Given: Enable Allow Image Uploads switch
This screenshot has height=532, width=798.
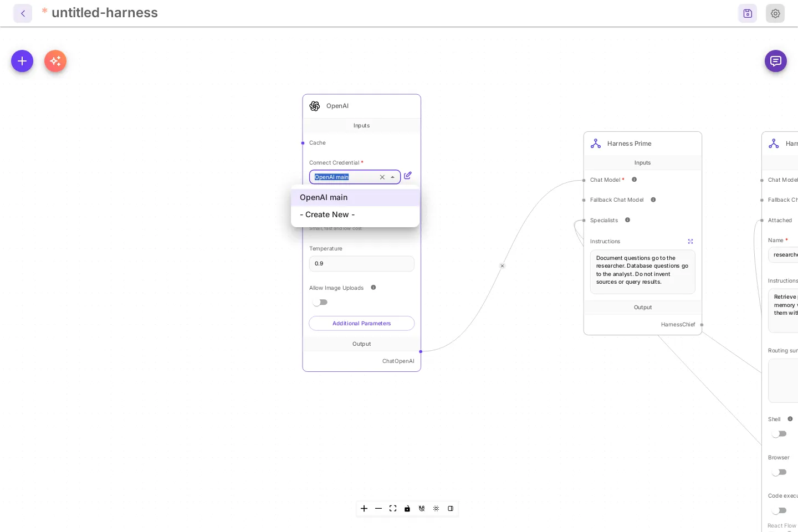Looking at the screenshot, I should click(x=320, y=303).
